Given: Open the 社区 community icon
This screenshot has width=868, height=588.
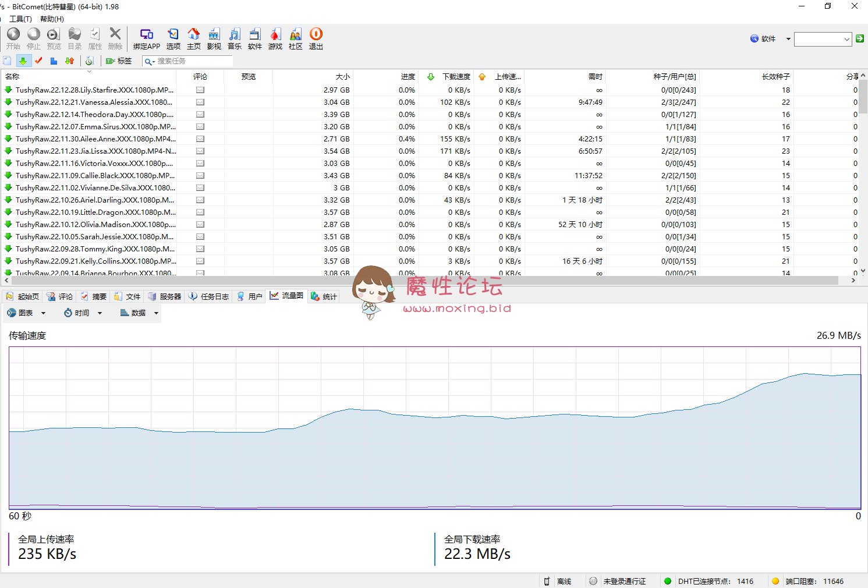Looking at the screenshot, I should pyautogui.click(x=296, y=38).
